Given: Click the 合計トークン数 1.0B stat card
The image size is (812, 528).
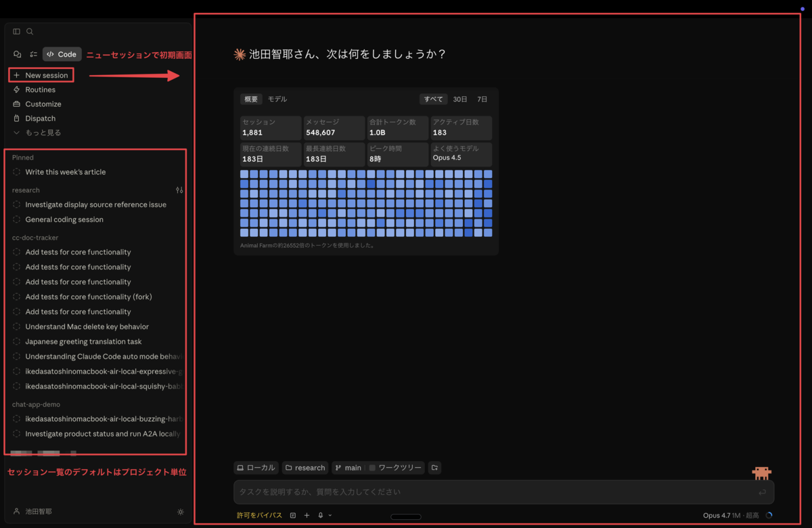Looking at the screenshot, I should click(x=397, y=127).
